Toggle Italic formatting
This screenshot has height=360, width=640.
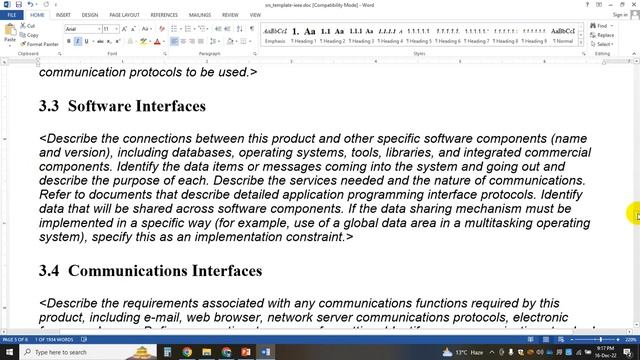(x=78, y=41)
